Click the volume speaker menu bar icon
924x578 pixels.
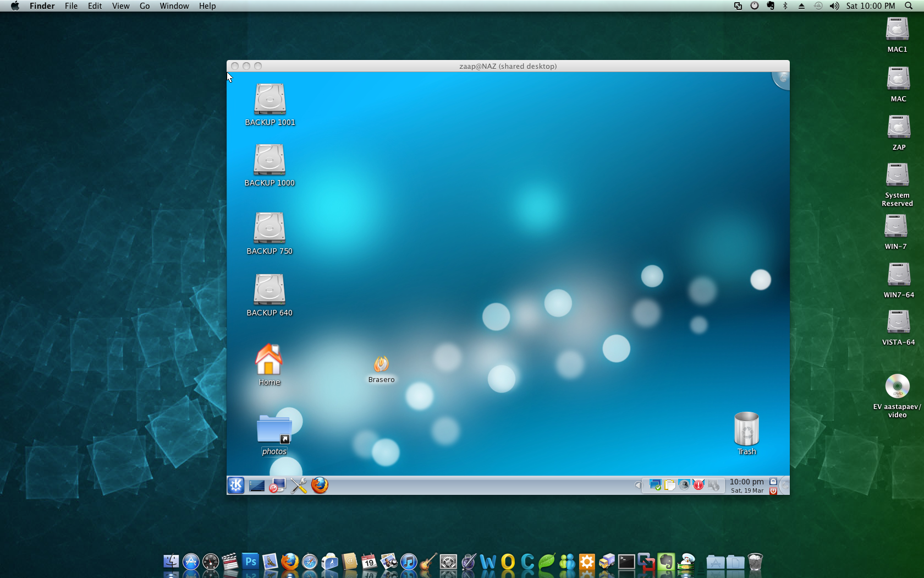tap(834, 6)
